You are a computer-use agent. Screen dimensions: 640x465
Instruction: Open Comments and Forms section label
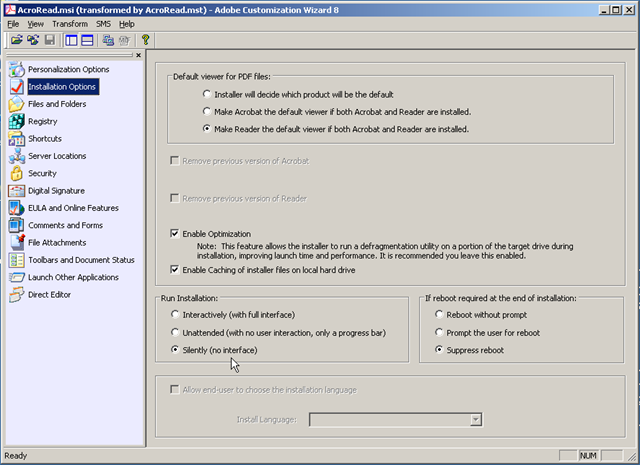pyautogui.click(x=65, y=225)
